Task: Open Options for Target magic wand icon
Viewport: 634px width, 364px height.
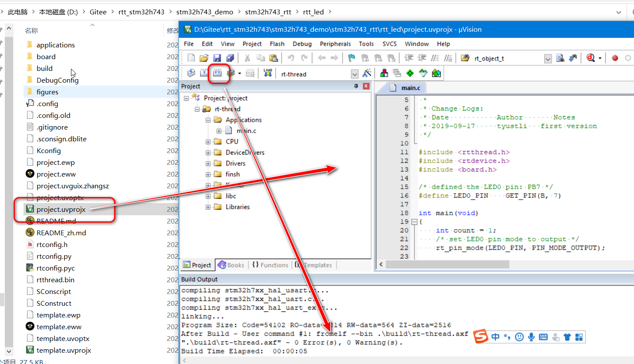Action: (367, 73)
